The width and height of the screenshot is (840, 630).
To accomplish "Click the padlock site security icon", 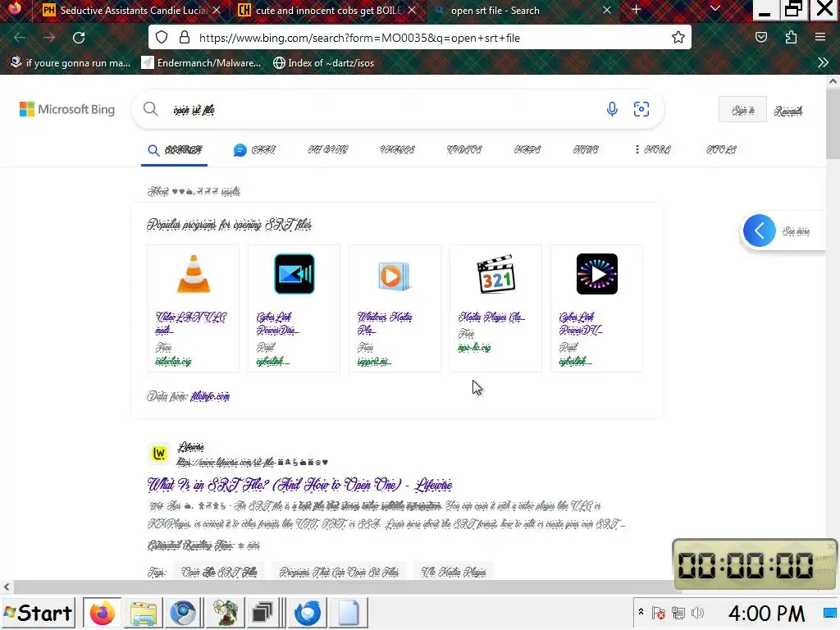I will click(x=185, y=38).
